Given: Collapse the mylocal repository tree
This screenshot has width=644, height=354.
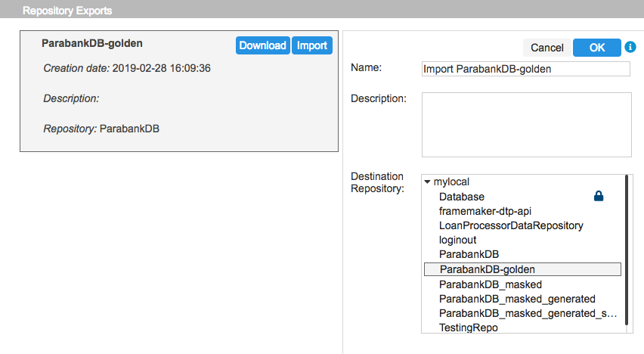Looking at the screenshot, I should point(427,182).
